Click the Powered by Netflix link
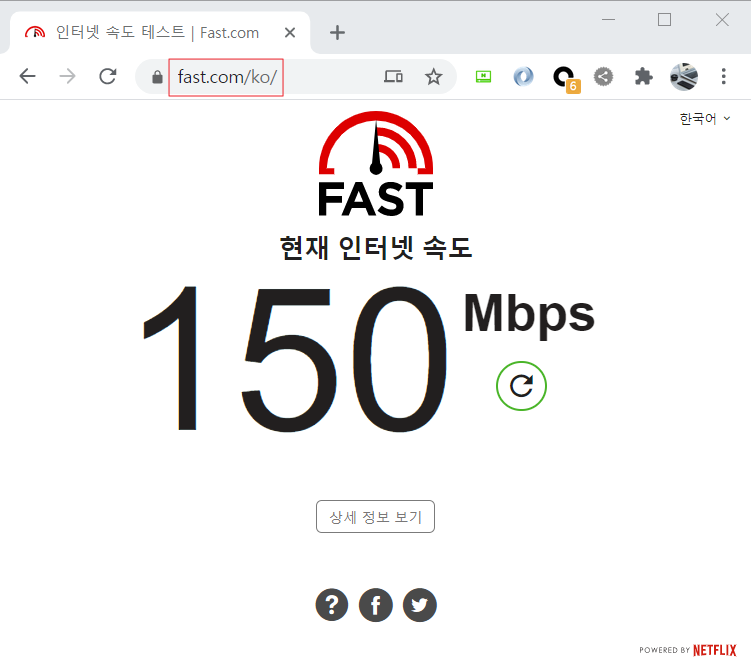 (x=688, y=650)
